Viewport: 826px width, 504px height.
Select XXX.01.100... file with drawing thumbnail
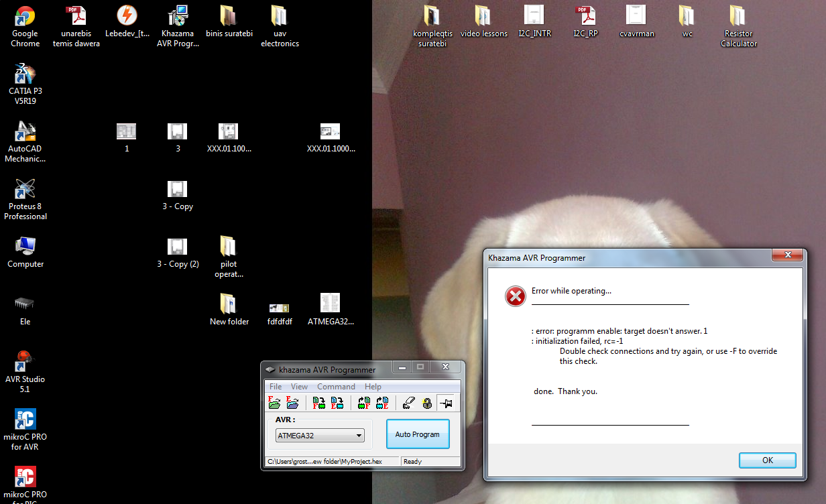(x=229, y=137)
